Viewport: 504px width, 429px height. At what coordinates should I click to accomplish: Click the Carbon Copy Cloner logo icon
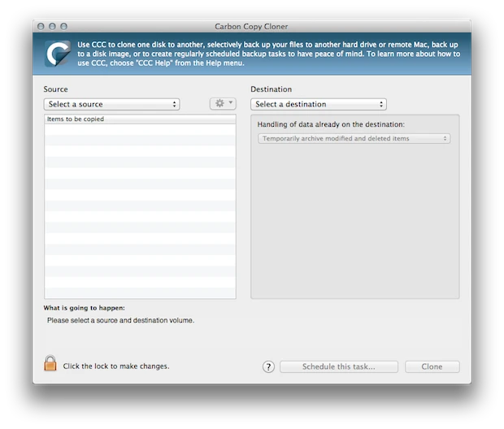tap(58, 54)
